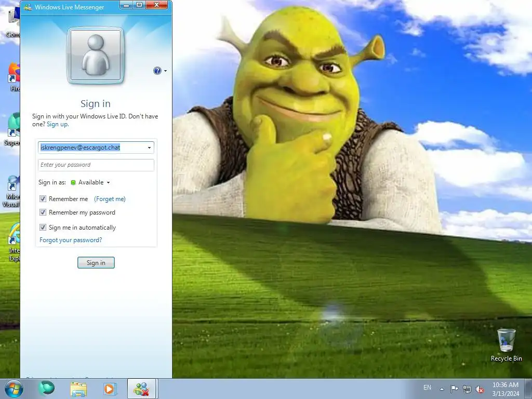Minimize the Messenger window
Viewport: 532px width, 399px height.
(x=126, y=5)
